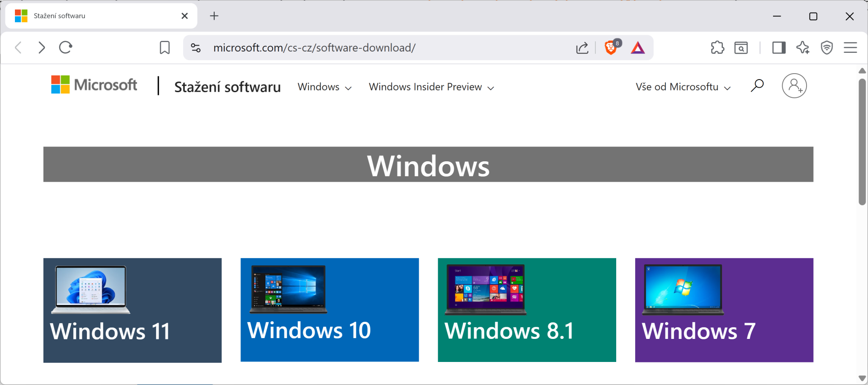
Task: Open Brave Rewards triangle icon
Action: [x=638, y=47]
